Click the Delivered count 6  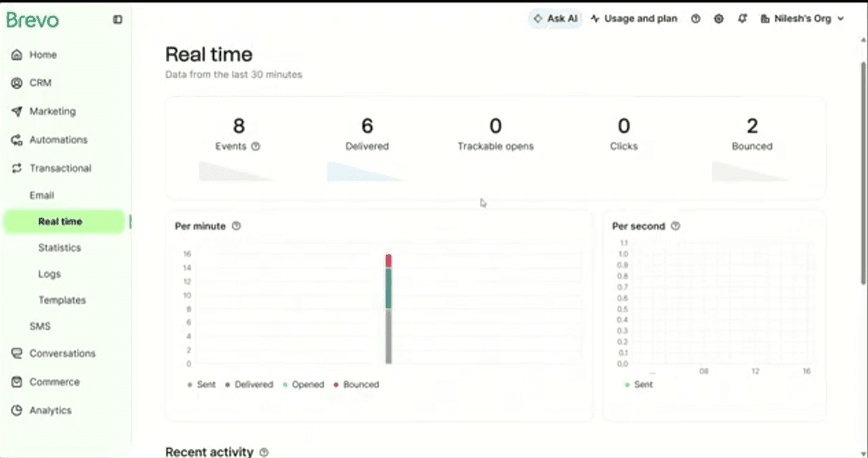click(x=367, y=126)
